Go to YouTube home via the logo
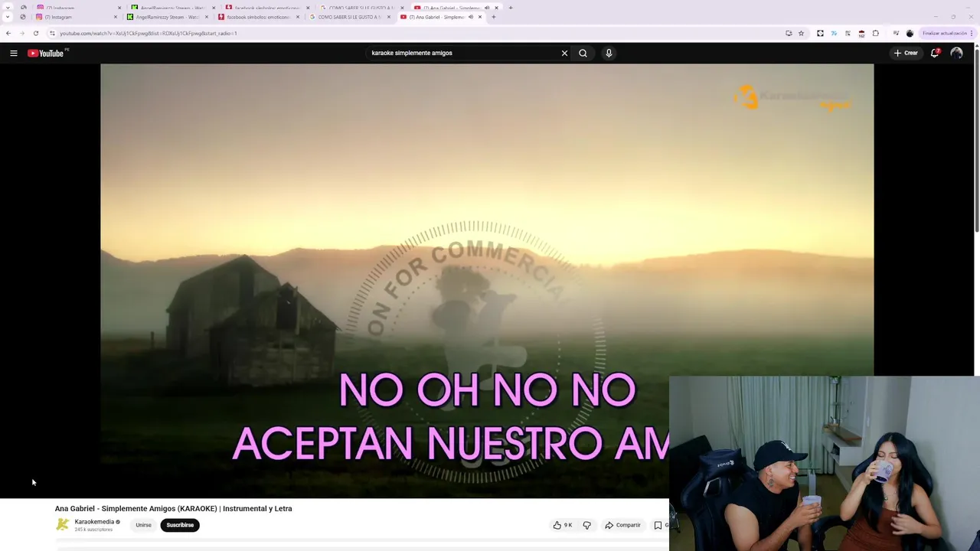The width and height of the screenshot is (980, 551). [46, 53]
